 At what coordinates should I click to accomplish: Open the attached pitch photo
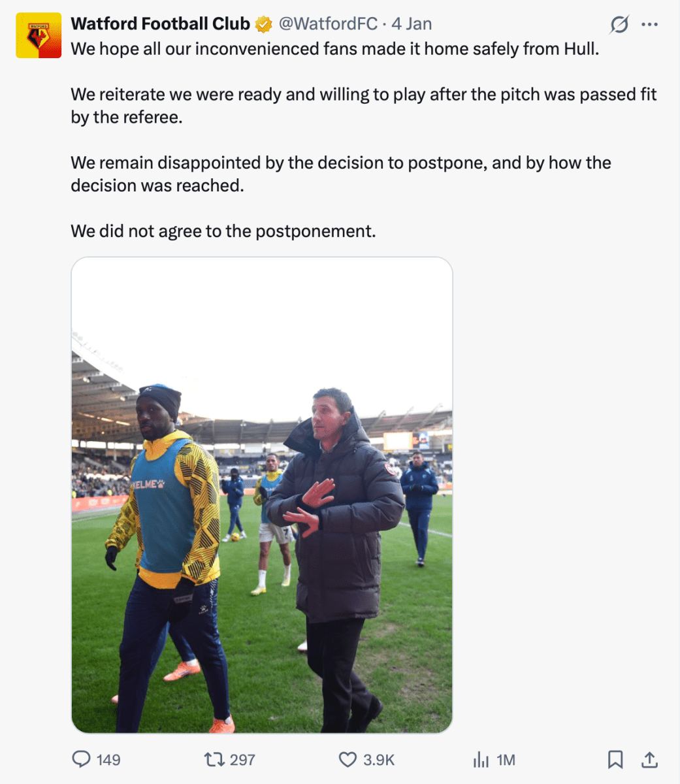point(261,495)
